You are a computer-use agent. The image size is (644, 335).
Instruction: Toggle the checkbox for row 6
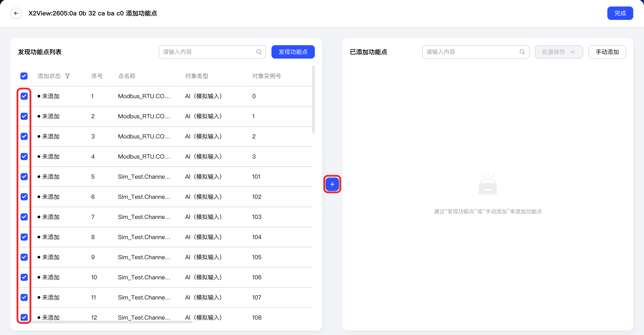pyautogui.click(x=24, y=197)
